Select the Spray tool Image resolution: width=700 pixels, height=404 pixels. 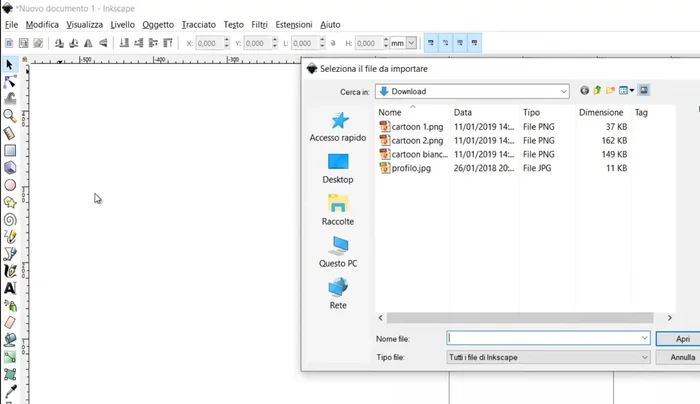click(x=10, y=305)
